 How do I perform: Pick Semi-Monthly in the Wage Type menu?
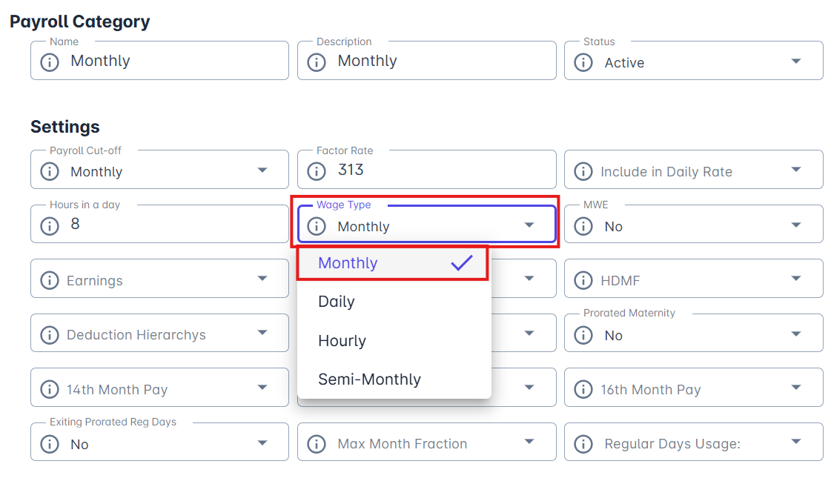point(369,379)
